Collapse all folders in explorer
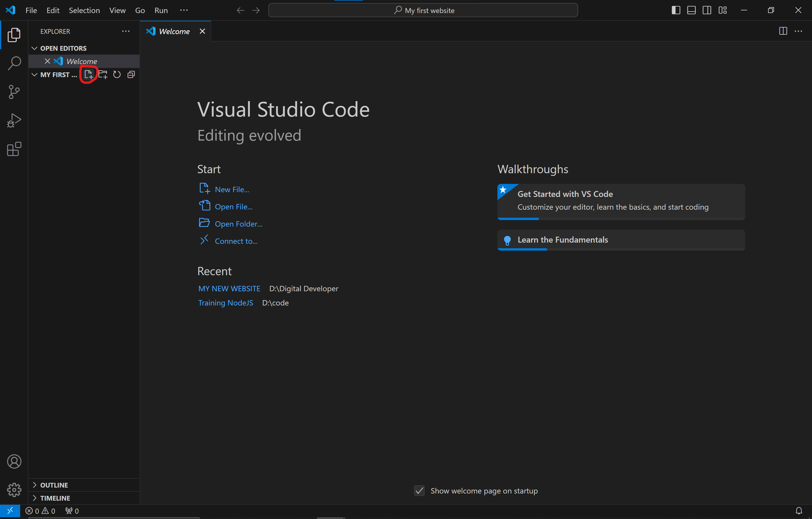This screenshot has height=519, width=812. click(131, 74)
